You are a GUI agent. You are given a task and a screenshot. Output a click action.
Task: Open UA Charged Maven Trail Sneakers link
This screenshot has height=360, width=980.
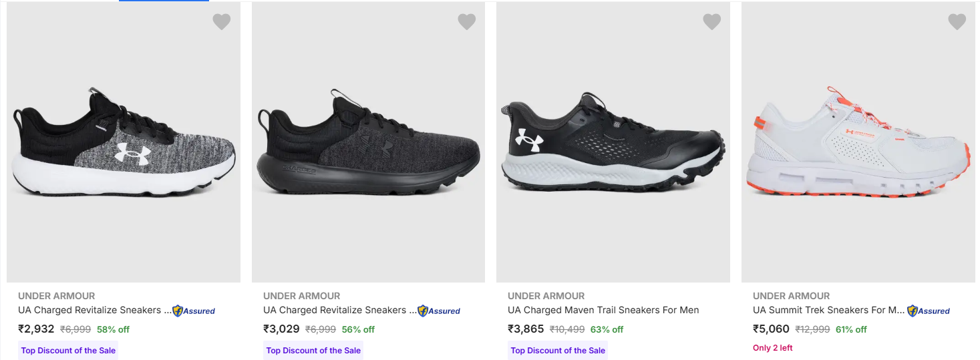click(603, 310)
